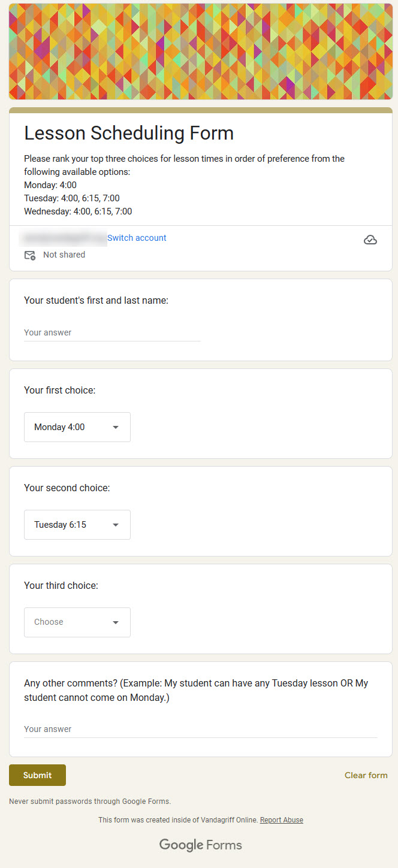Focus the student's name answer field

(112, 333)
